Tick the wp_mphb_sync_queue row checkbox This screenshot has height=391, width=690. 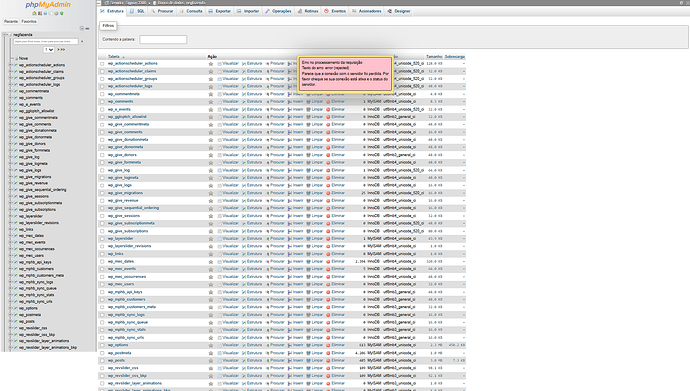102,322
